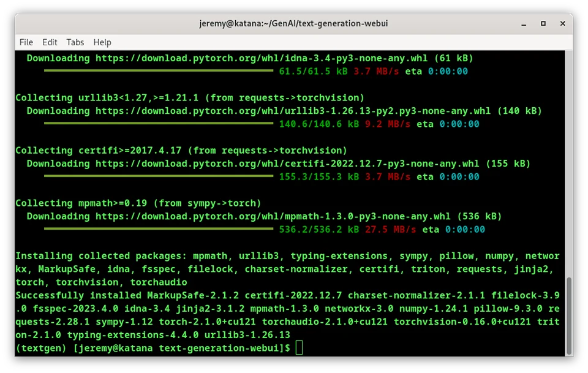Image resolution: width=588 pixels, height=373 pixels.
Task: Click 'torch-2.1.0+cu121' in the output
Action: (x=207, y=322)
